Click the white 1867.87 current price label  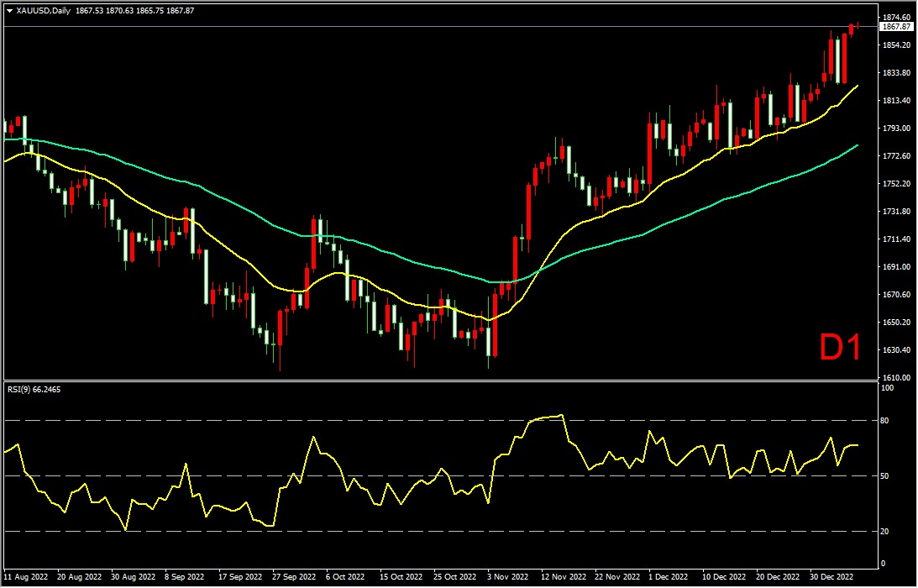[895, 27]
